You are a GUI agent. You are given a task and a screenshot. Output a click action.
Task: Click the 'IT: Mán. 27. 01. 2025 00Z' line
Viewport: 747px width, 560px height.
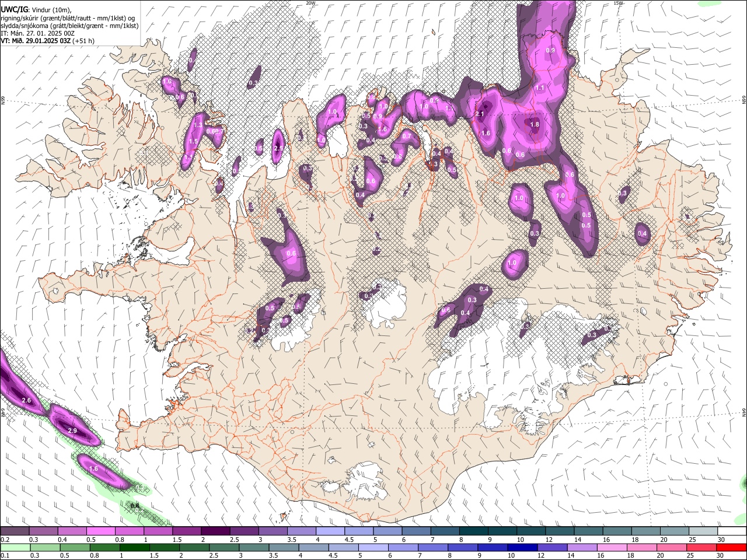(x=37, y=33)
